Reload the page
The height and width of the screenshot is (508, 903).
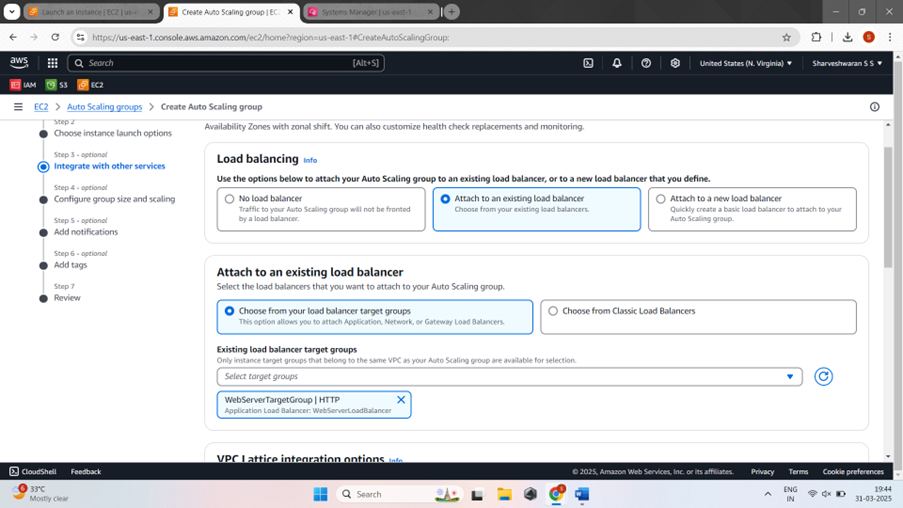(55, 37)
